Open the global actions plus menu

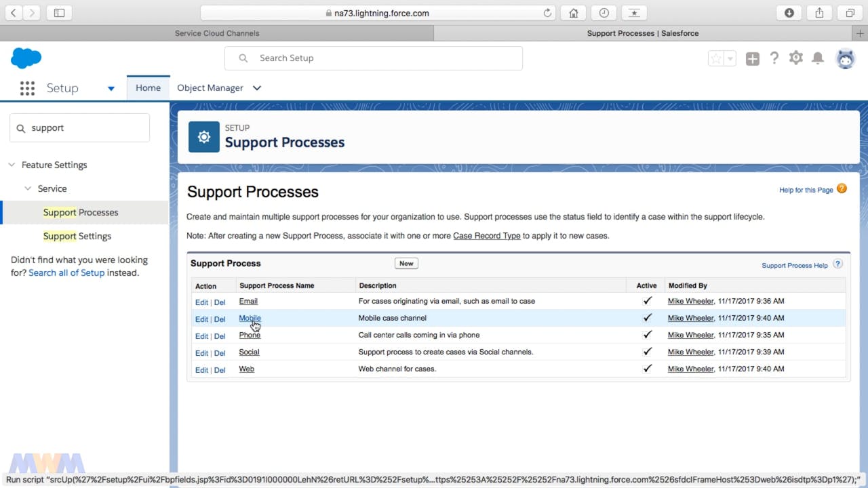click(x=753, y=59)
